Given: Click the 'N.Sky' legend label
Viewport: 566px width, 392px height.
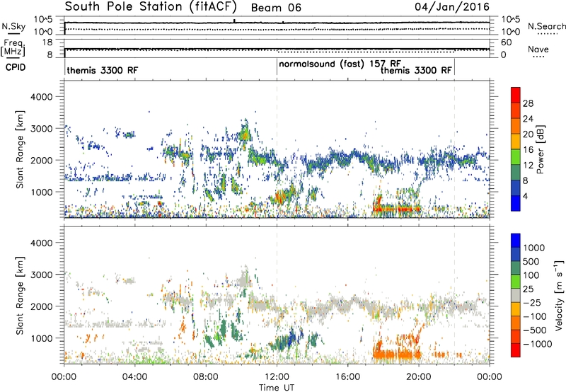Looking at the screenshot, I should pyautogui.click(x=13, y=26).
